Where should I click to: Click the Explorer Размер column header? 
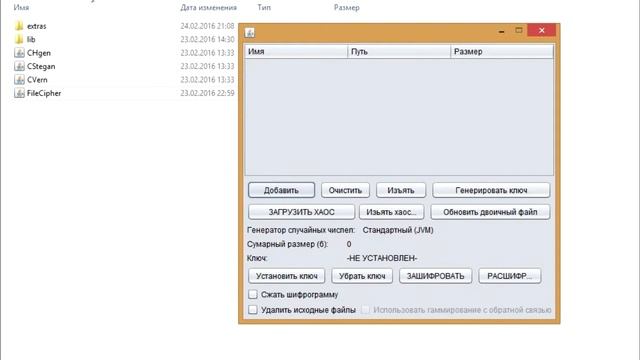click(347, 7)
